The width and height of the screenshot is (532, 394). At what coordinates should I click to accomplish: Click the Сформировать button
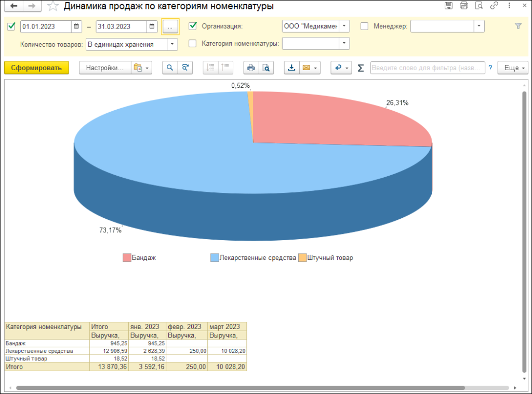point(36,68)
